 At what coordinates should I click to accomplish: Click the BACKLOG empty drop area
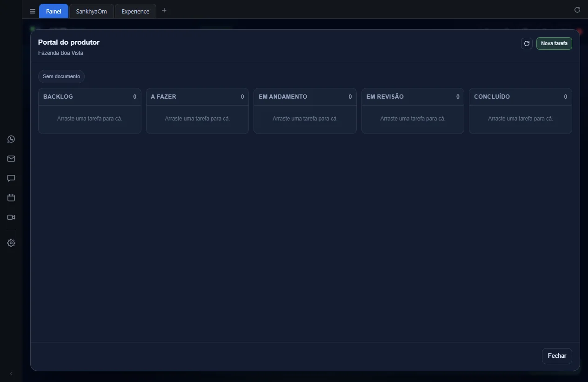coord(90,119)
